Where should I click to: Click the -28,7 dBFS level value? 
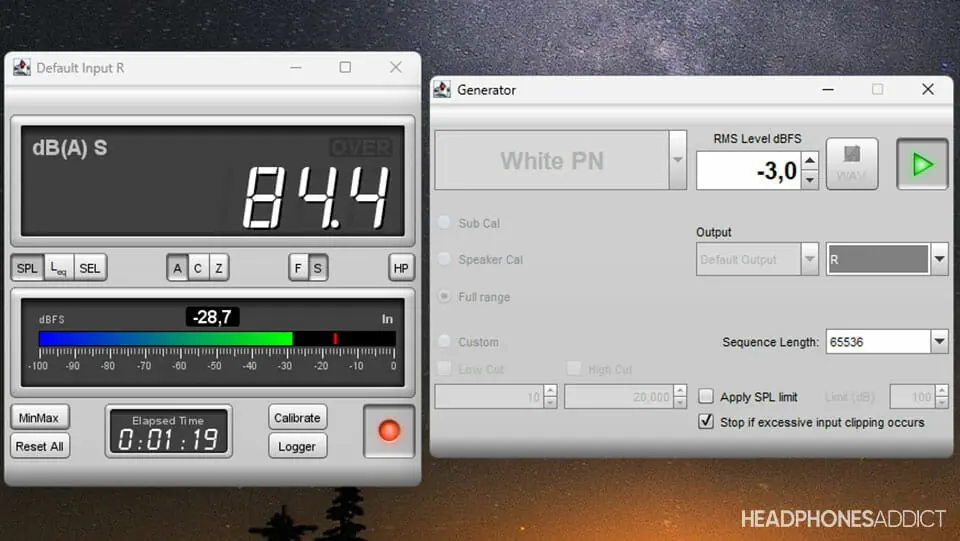(212, 317)
